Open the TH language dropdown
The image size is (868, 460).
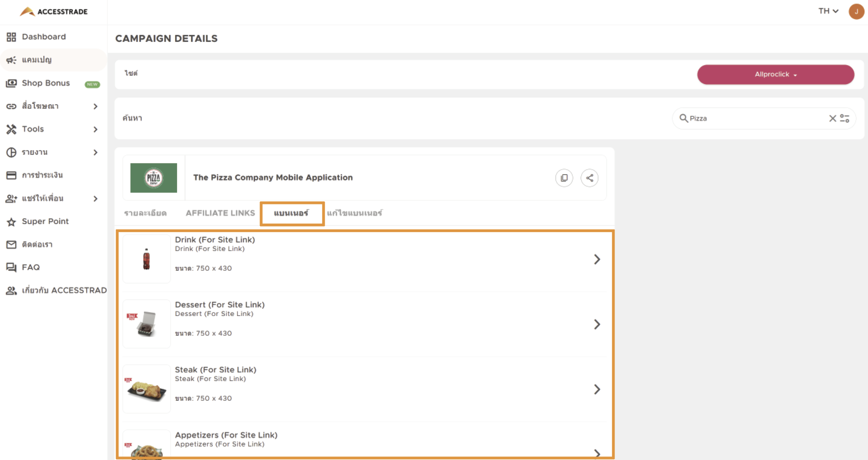pyautogui.click(x=828, y=11)
